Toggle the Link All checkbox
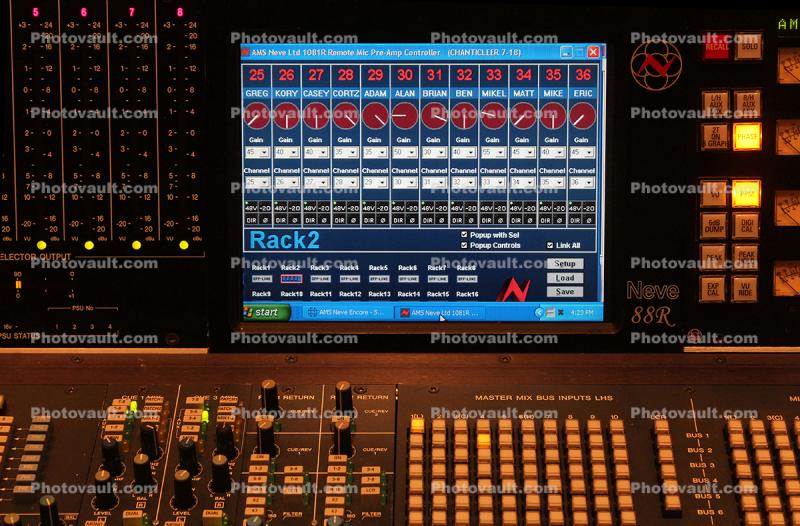The width and height of the screenshot is (800, 526). tap(550, 245)
